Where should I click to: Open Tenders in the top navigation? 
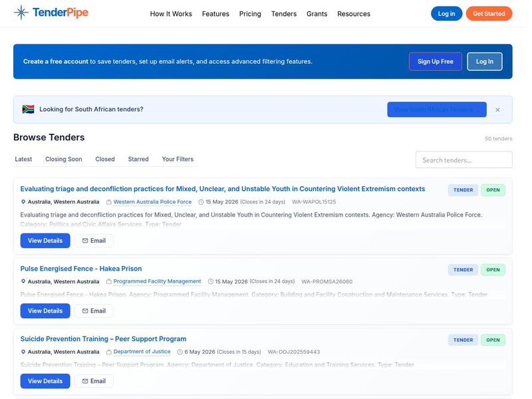tap(284, 14)
